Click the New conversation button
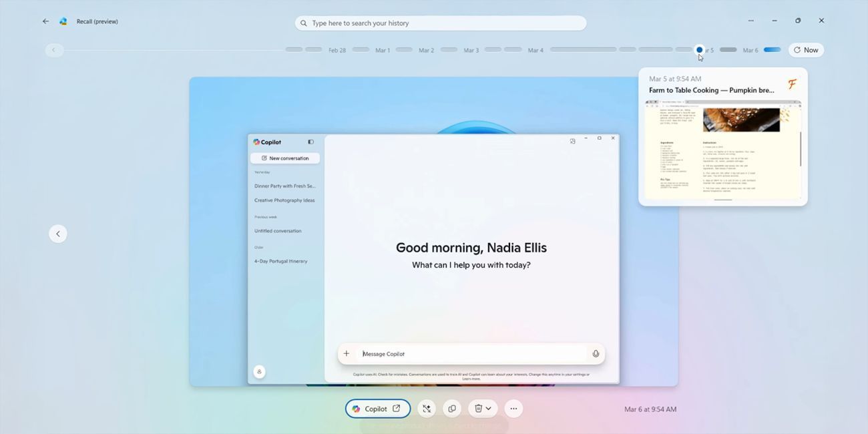868x434 pixels. click(x=285, y=158)
